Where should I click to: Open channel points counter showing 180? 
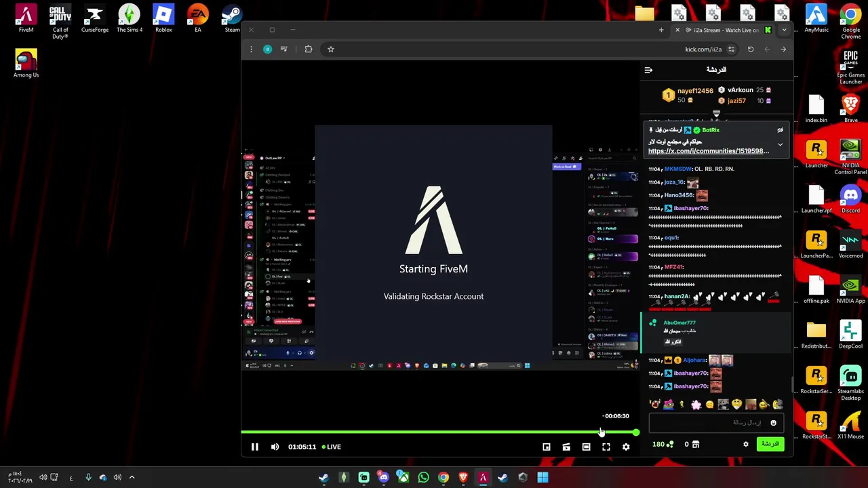pos(663,445)
